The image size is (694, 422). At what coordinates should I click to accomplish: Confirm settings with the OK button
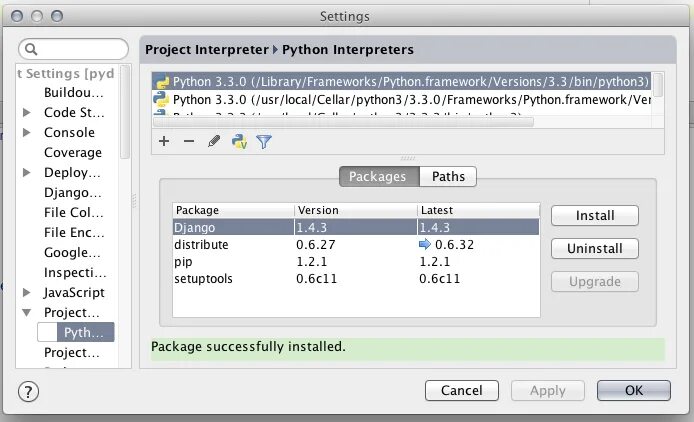(633, 390)
